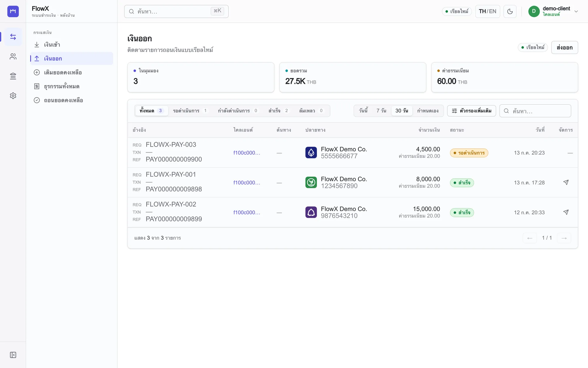
Task: Click the ส่งออก export button
Action: pos(564,47)
